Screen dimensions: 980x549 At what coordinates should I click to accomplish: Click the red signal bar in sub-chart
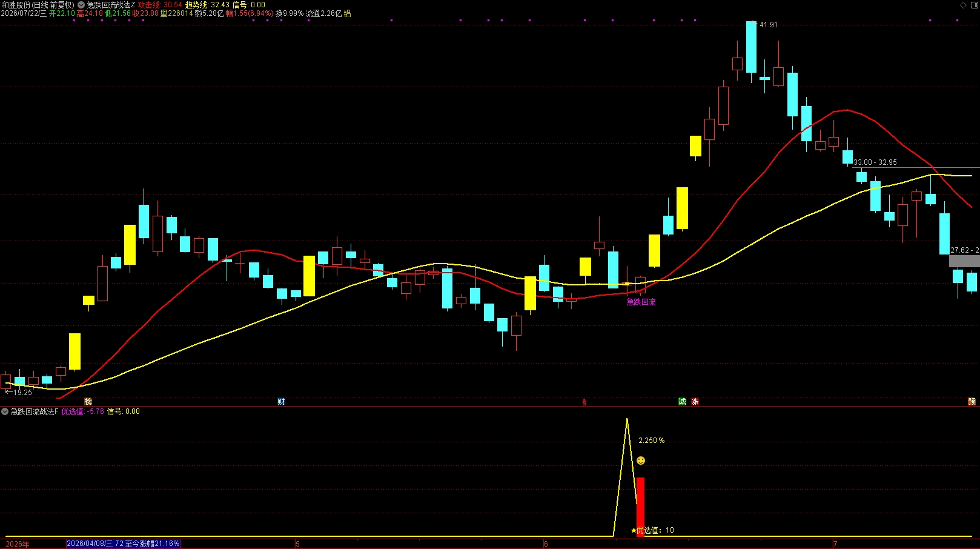point(640,507)
